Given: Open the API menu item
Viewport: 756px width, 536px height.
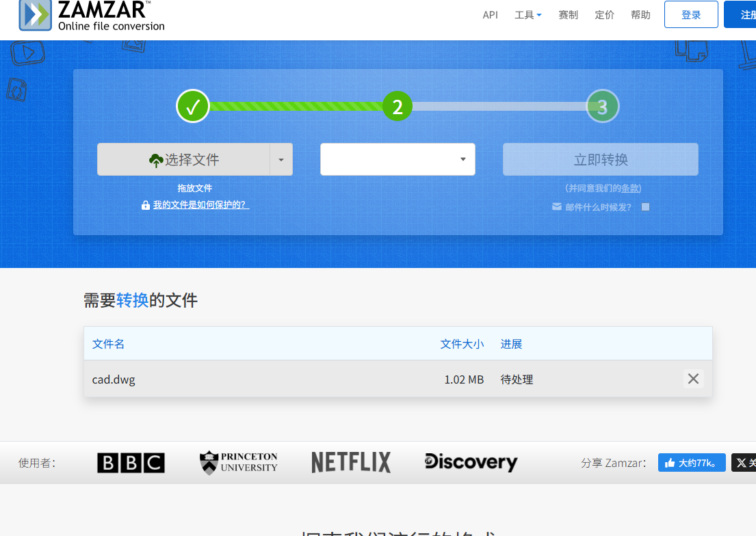Looking at the screenshot, I should [490, 14].
